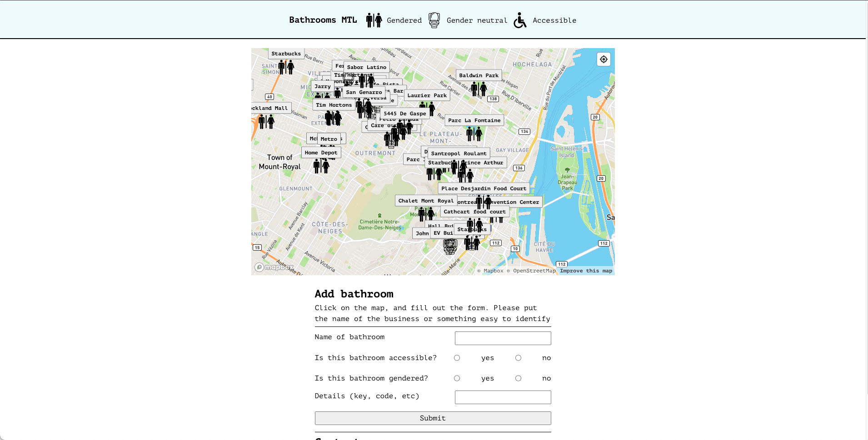Screen dimensions: 868x440
Task: Open the Improve this map link
Action: click(586, 271)
